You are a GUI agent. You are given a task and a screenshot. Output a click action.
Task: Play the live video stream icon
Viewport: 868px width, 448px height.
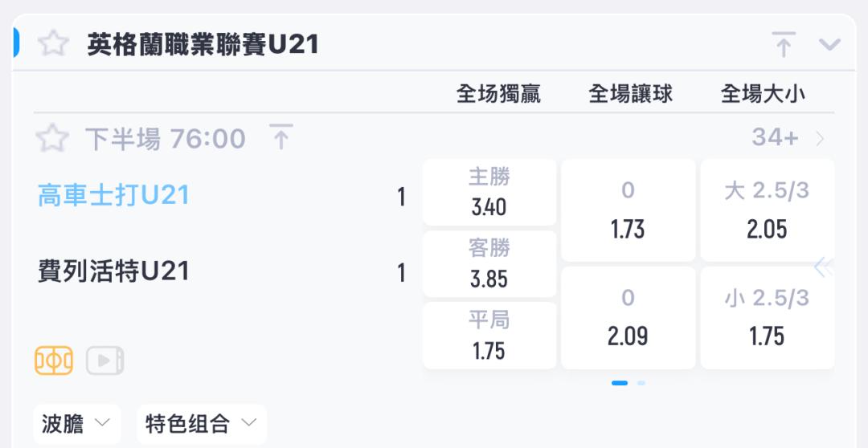click(x=105, y=360)
